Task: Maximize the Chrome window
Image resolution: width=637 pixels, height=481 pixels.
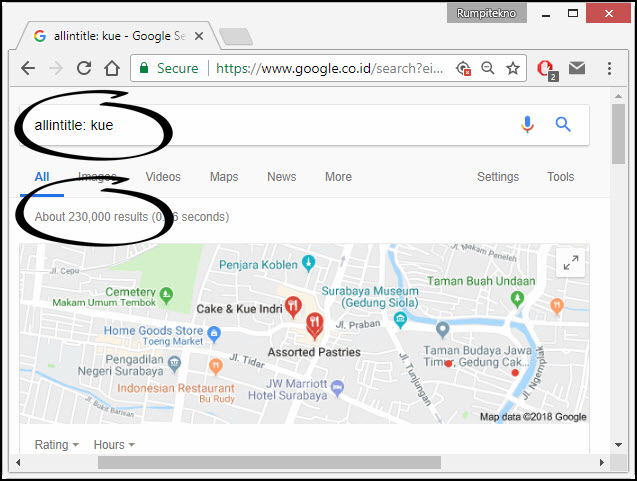Action: [x=573, y=13]
